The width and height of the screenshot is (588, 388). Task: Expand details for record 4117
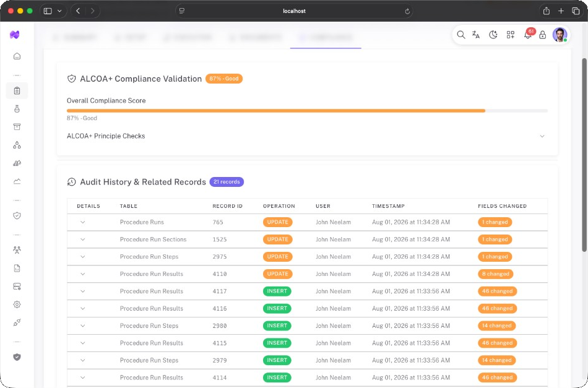82,291
